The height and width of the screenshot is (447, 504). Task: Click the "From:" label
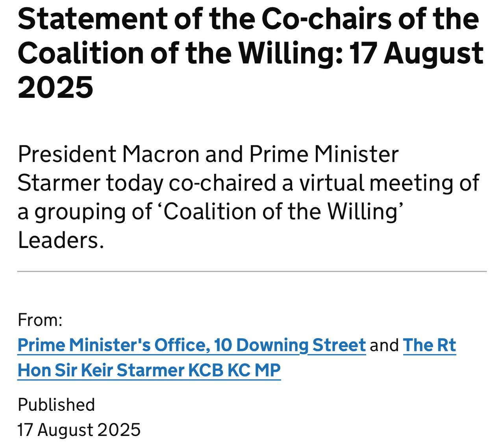[x=40, y=320]
